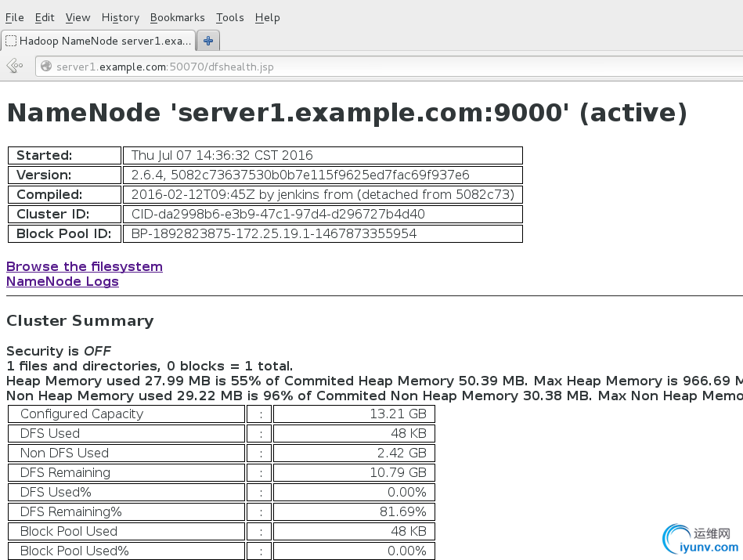This screenshot has height=560, width=743.
Task: Focus the URL address bar
Action: coord(388,67)
